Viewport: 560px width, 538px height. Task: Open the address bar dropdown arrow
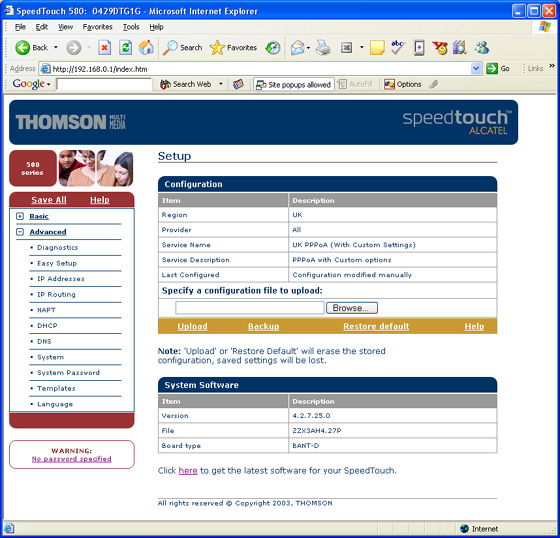tap(476, 69)
